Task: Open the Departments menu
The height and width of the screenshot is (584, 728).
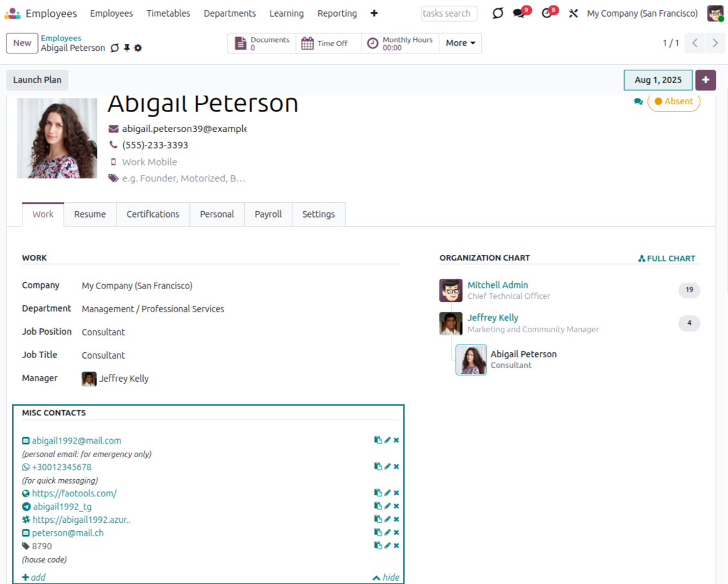Action: pyautogui.click(x=229, y=14)
